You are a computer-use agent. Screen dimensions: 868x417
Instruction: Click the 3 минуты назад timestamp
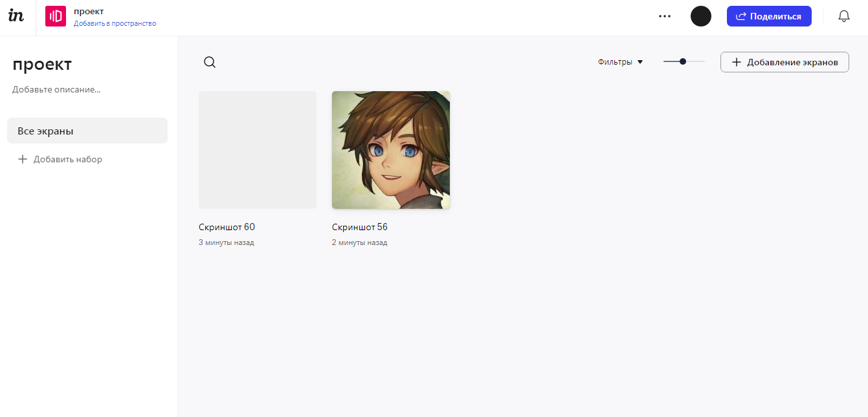(x=227, y=242)
